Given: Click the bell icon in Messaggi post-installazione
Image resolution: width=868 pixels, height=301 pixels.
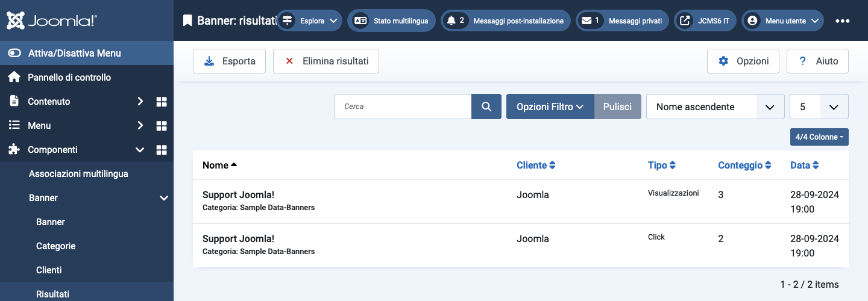Looking at the screenshot, I should (451, 20).
